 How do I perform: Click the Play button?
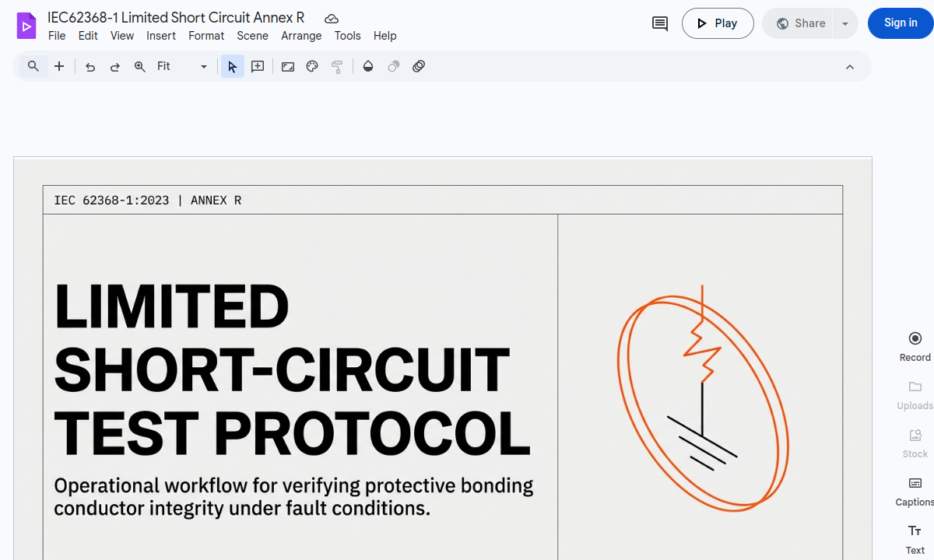(718, 23)
